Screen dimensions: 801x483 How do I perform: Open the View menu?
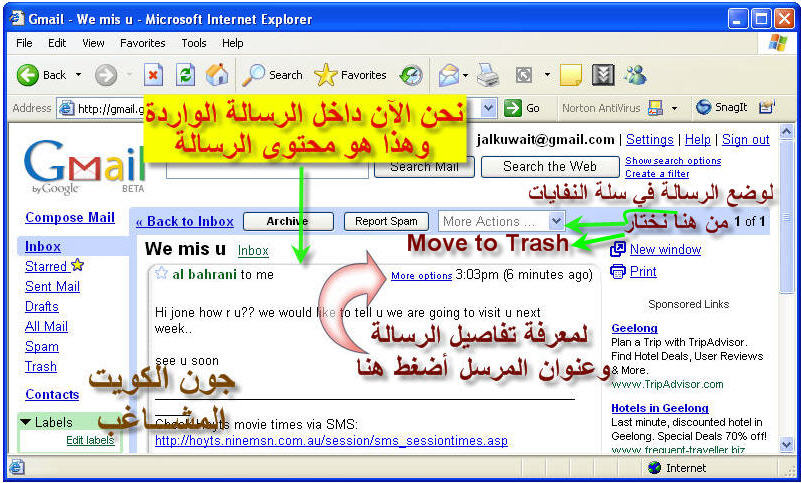(93, 43)
